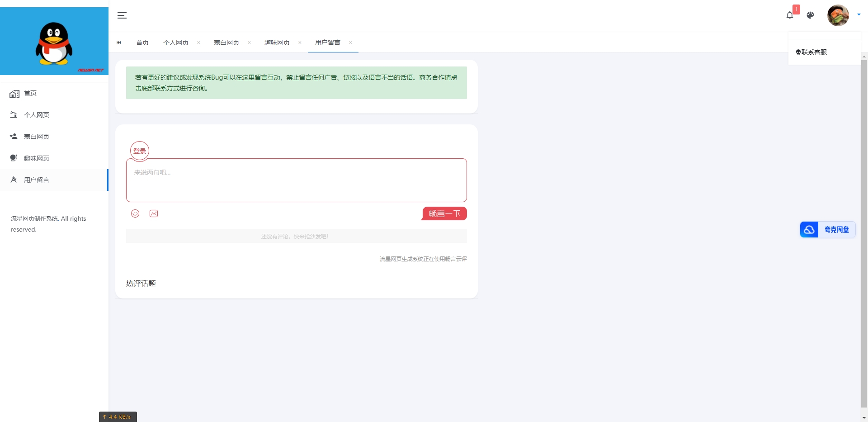Attach an image using the picture icon

[154, 213]
